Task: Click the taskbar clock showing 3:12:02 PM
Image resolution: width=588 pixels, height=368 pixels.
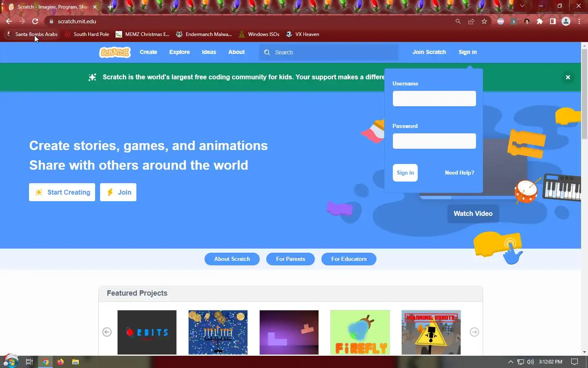Action: tap(550, 361)
